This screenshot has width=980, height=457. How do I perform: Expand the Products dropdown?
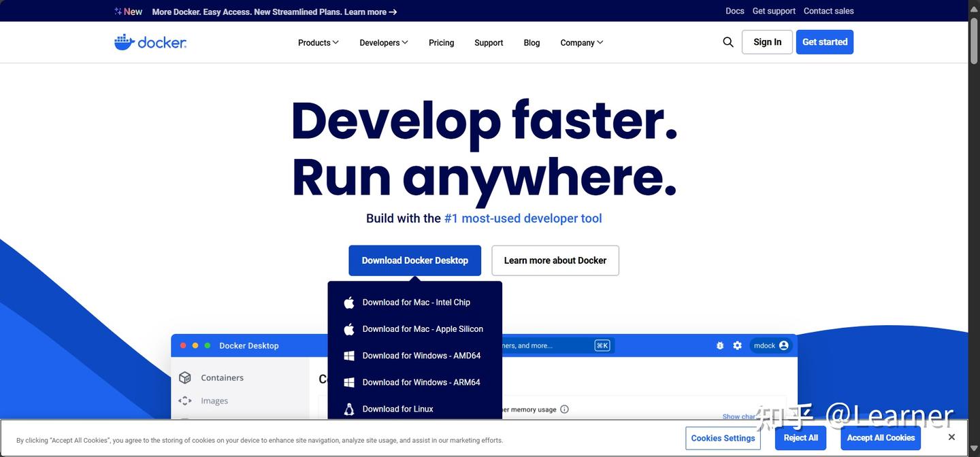pyautogui.click(x=317, y=42)
